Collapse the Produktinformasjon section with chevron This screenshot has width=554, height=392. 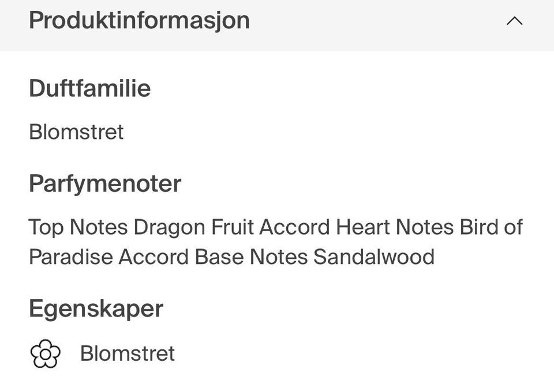514,21
